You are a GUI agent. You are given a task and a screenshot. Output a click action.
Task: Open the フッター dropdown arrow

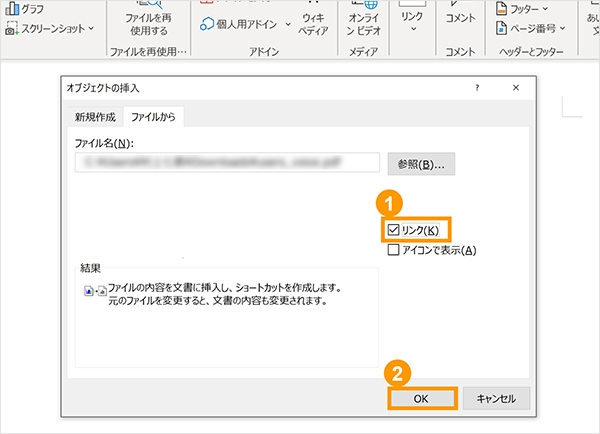pyautogui.click(x=545, y=8)
